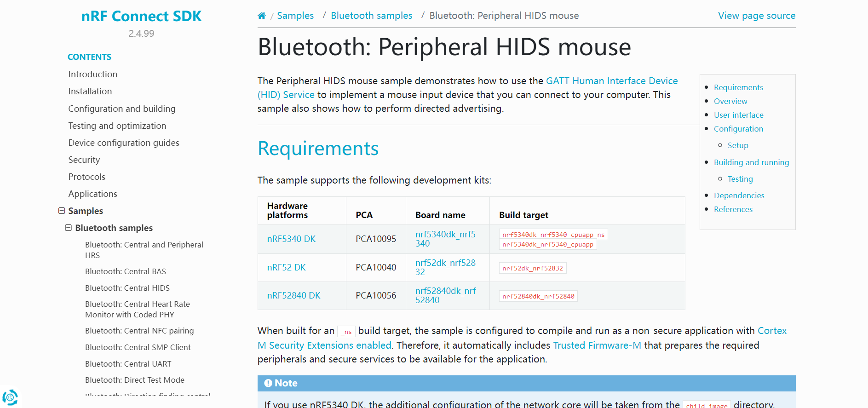Jump to Dependencies in page outline
The image size is (868, 408).
[x=739, y=195]
